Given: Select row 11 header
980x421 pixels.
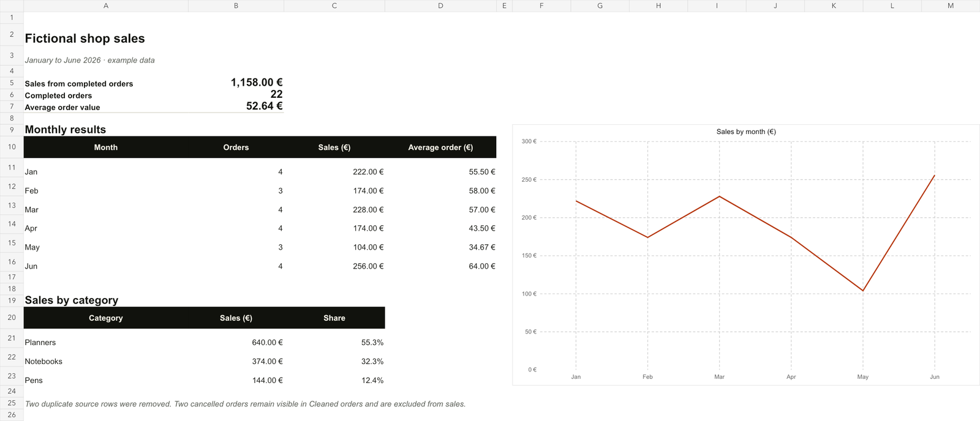Looking at the screenshot, I should click(x=12, y=167).
